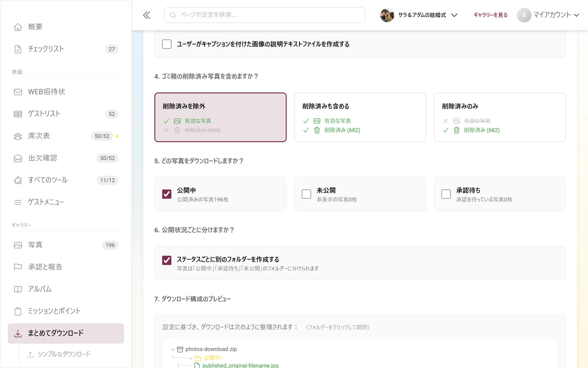
Task: Open the マイアカウント dropdown menu
Action: coord(548,15)
